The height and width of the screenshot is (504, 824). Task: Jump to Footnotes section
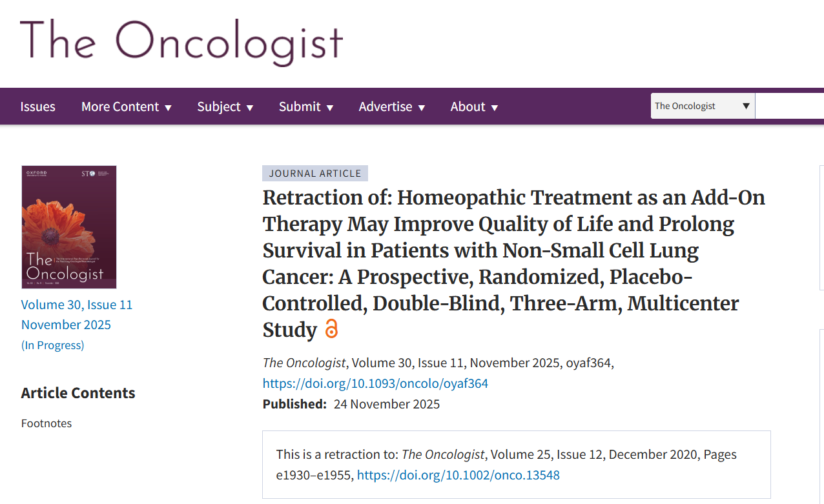[x=46, y=423]
